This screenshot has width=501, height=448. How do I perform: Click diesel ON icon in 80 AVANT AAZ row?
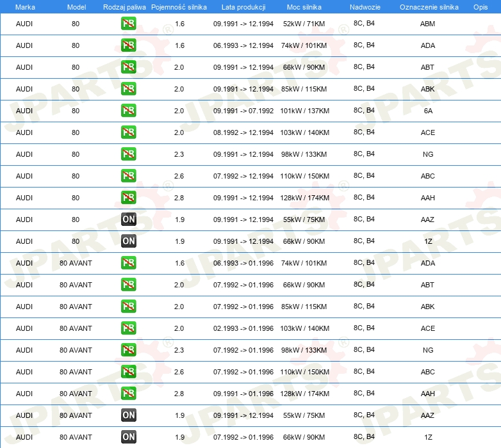point(128,415)
